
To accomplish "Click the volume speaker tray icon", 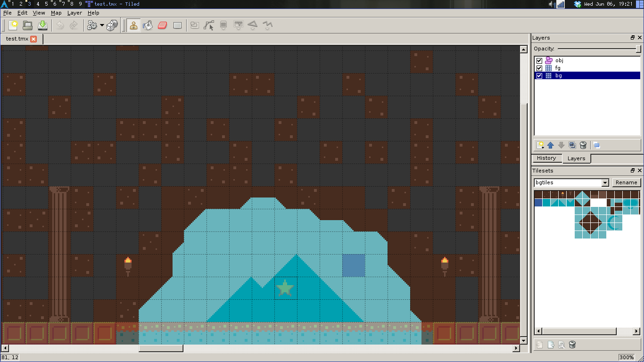I will tap(551, 4).
